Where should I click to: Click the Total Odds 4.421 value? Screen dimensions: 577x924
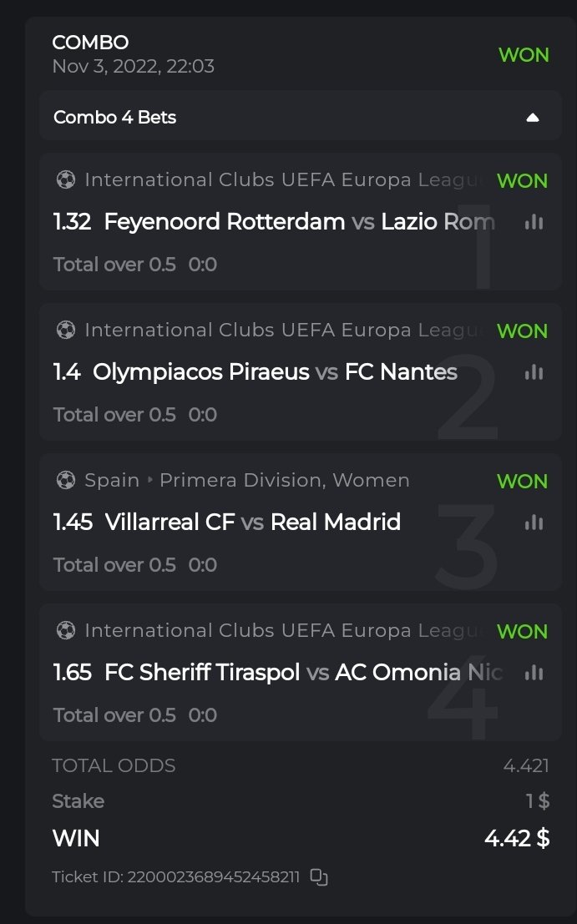tap(526, 765)
